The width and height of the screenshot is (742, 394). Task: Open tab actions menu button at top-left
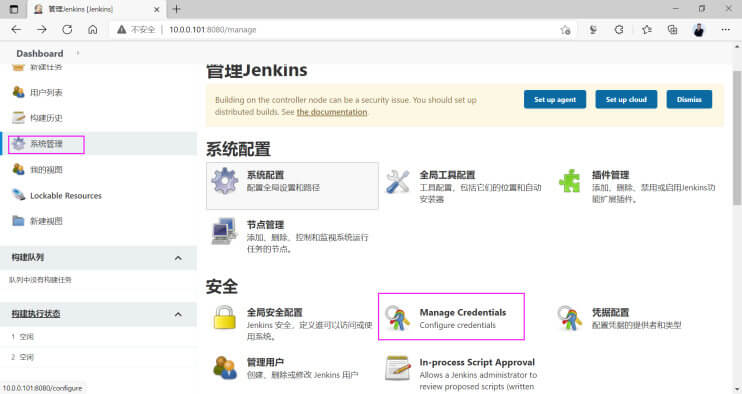14,9
